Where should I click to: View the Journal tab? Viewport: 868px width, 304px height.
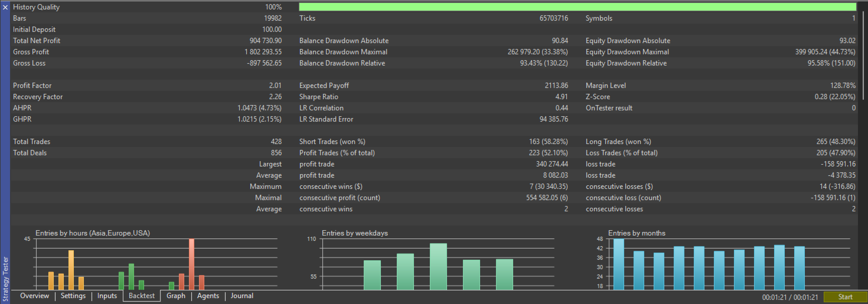point(242,296)
